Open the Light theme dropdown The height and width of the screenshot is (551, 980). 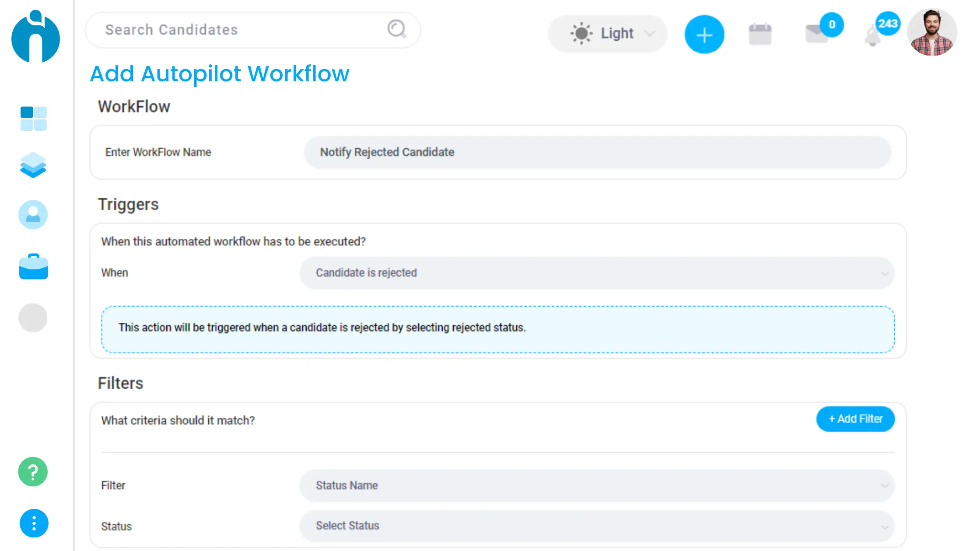(607, 33)
